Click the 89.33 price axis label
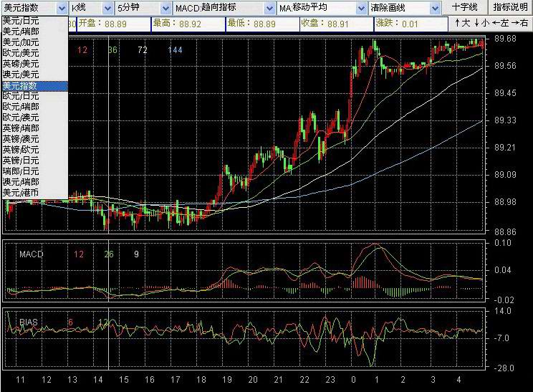The height and width of the screenshot is (392, 533). click(505, 120)
